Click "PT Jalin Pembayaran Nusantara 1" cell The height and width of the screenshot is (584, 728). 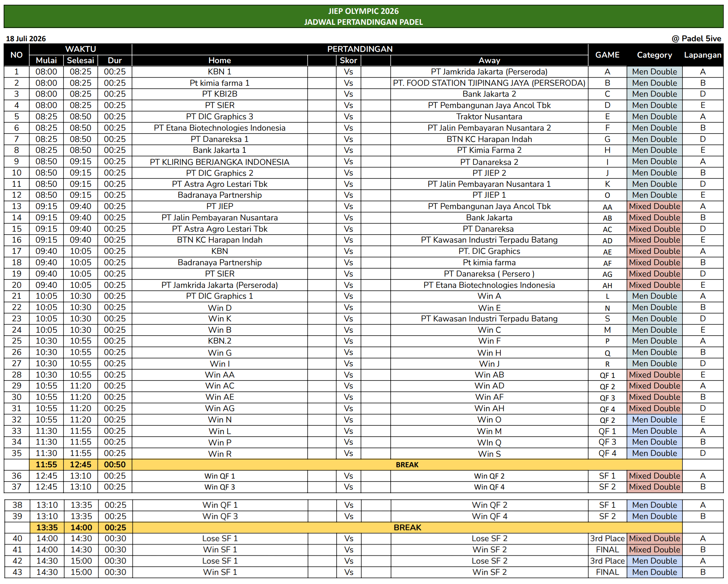click(489, 184)
